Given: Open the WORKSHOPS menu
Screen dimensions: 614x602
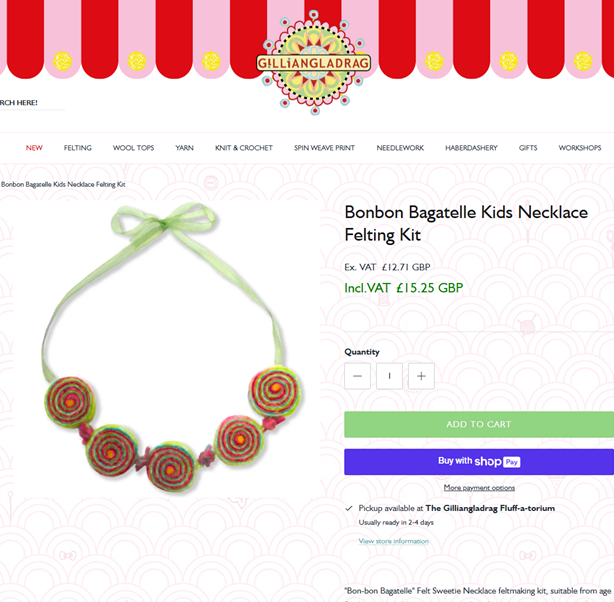Looking at the screenshot, I should coord(580,148).
